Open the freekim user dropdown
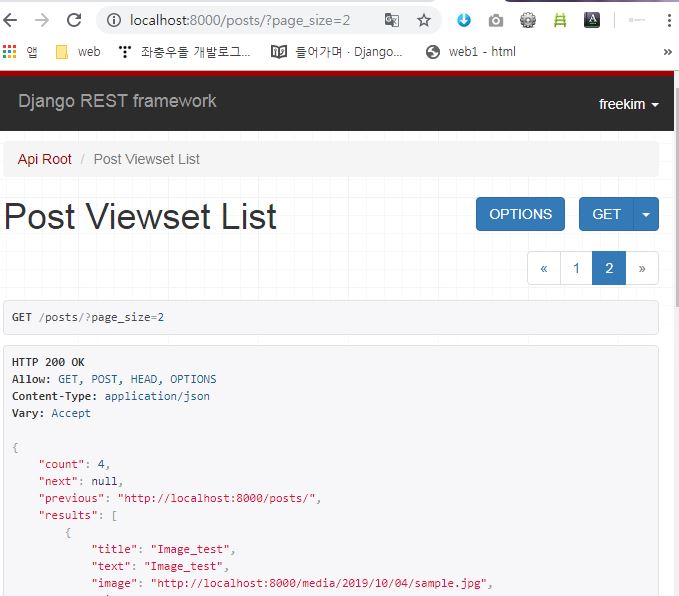The image size is (679, 596). (x=629, y=104)
